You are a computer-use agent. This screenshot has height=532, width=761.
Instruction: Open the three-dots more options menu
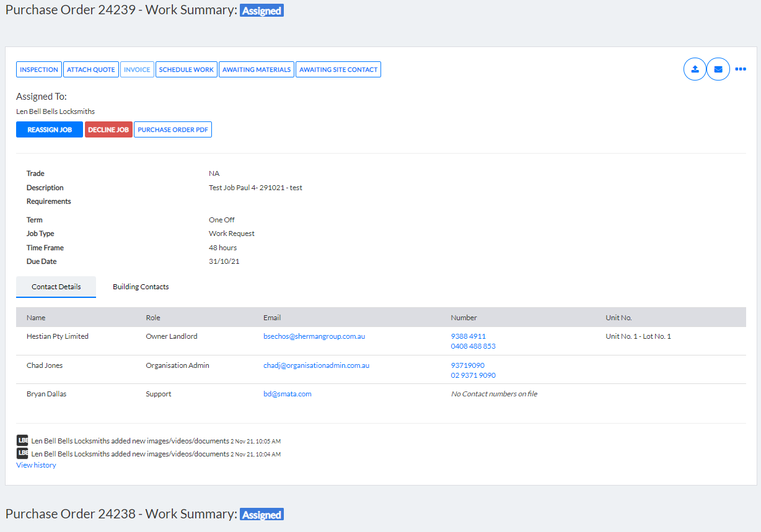click(741, 69)
